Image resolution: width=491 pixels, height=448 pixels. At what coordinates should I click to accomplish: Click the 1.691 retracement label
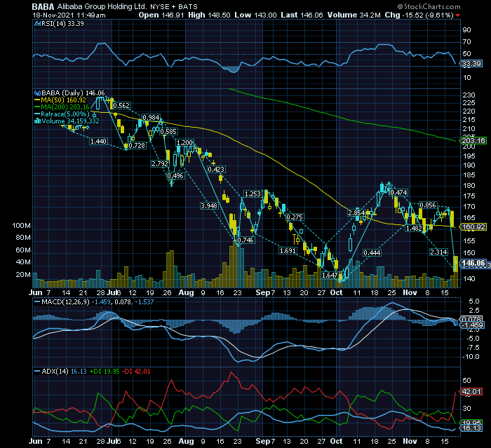(x=288, y=250)
